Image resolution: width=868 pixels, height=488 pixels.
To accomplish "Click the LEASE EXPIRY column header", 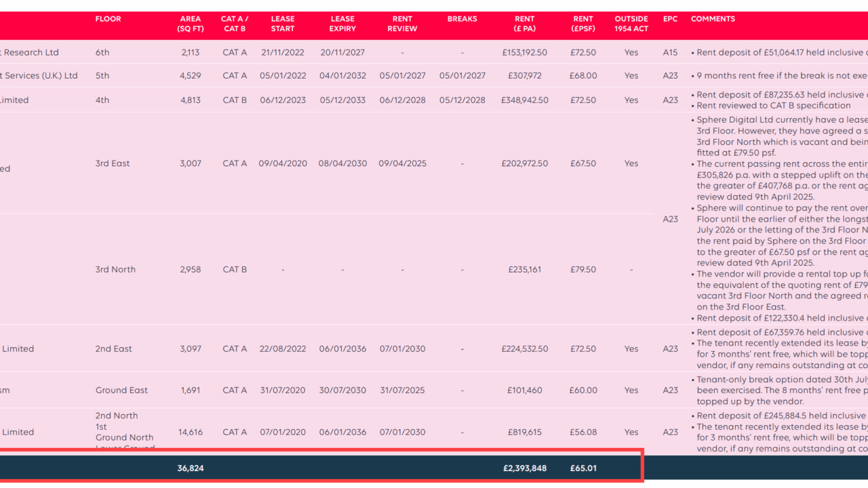I will pos(342,24).
